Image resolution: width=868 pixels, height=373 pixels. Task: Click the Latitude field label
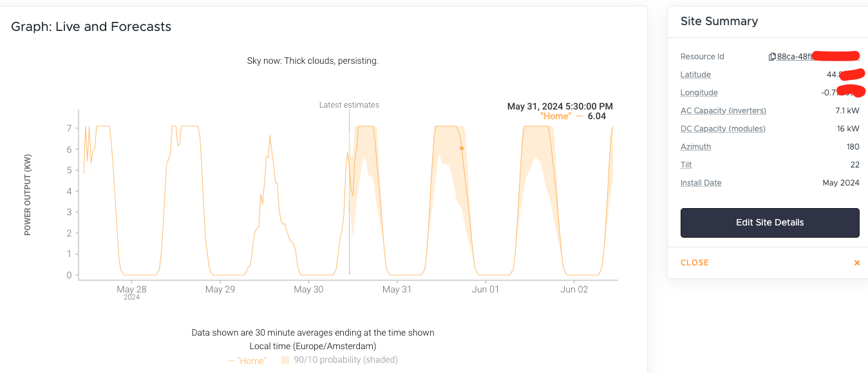tap(695, 75)
